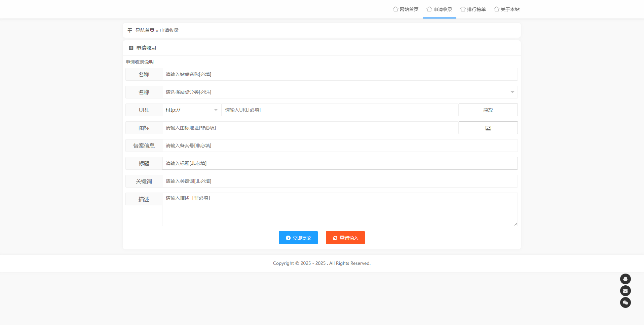Image resolution: width=644 pixels, height=325 pixels.
Task: Click the breadcrumb signpost icon
Action: click(130, 30)
